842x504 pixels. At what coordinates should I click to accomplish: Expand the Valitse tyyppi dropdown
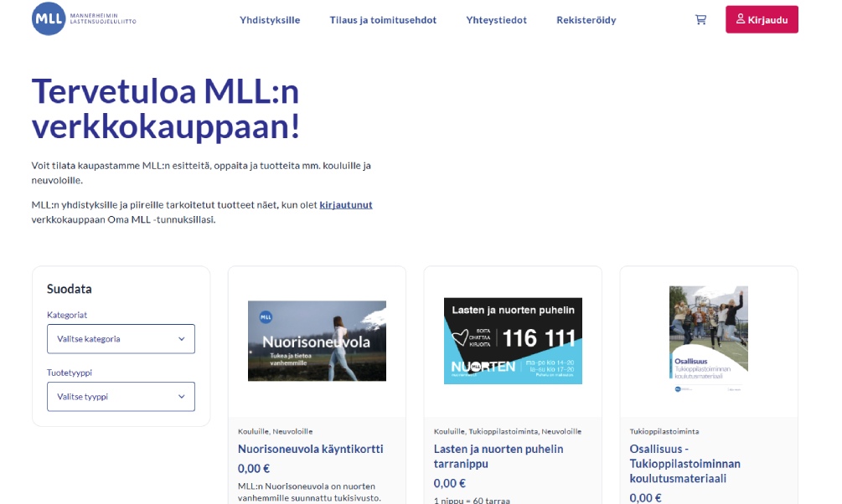(121, 397)
